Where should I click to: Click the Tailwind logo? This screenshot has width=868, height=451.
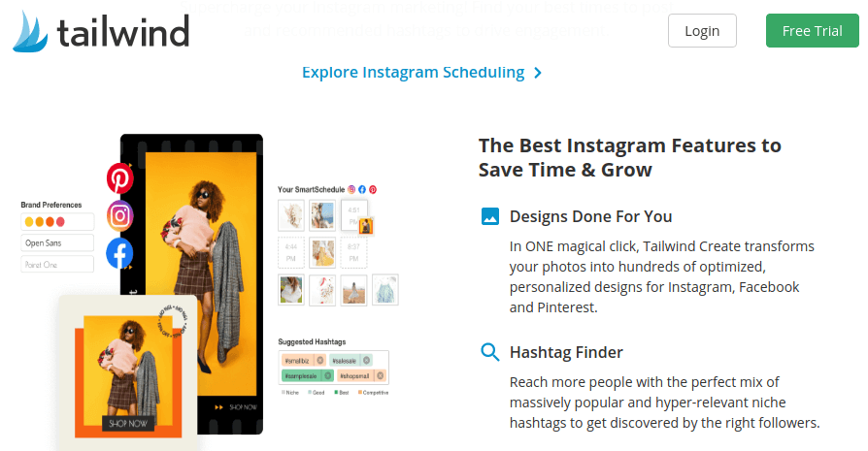101,31
